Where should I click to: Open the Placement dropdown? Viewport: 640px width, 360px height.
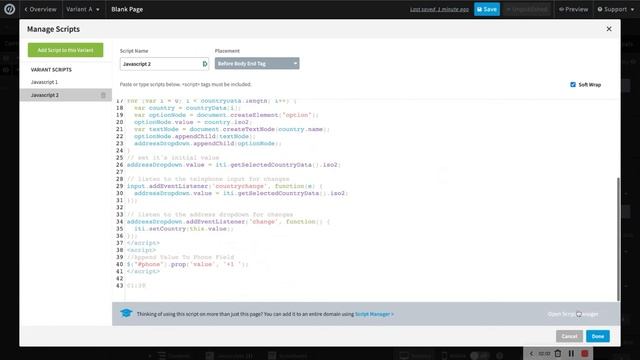257,63
